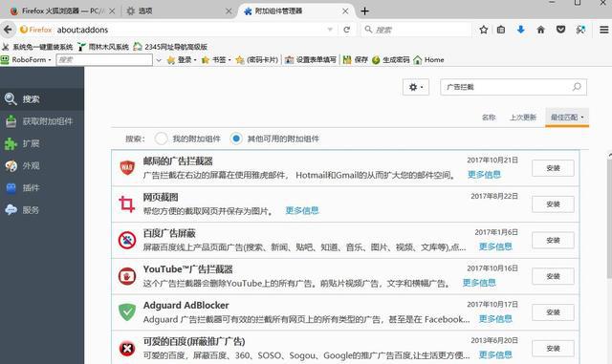Select 插件 plugins in the sidebar
Image resolution: width=612 pixels, height=364 pixels.
tap(42, 187)
